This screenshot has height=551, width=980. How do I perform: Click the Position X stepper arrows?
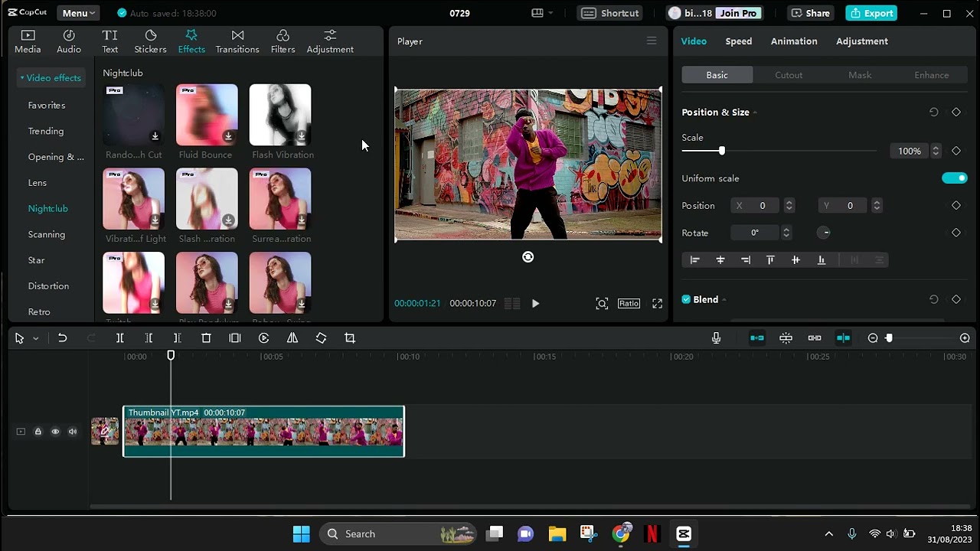pyautogui.click(x=789, y=206)
